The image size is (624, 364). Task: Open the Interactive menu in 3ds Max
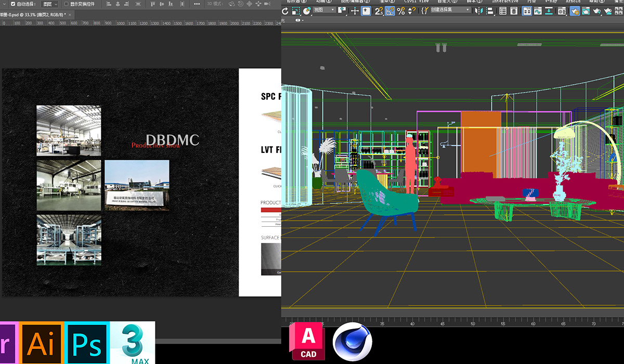(x=505, y=1)
